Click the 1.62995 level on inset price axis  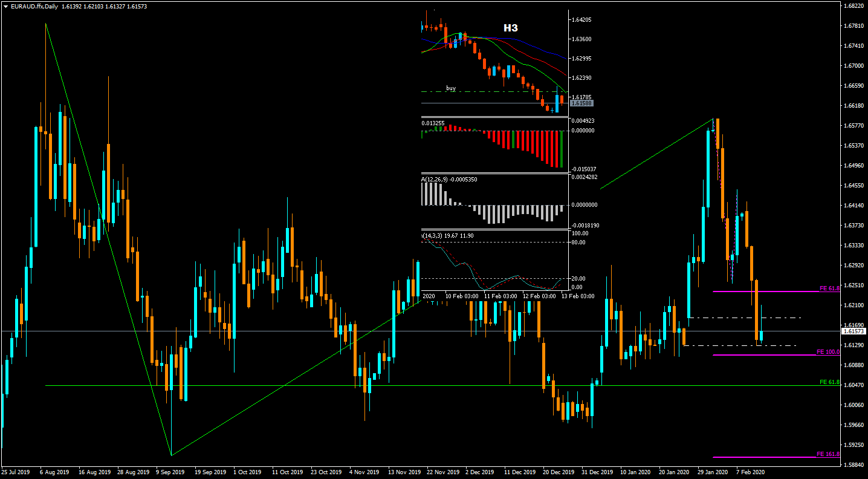[x=581, y=59]
